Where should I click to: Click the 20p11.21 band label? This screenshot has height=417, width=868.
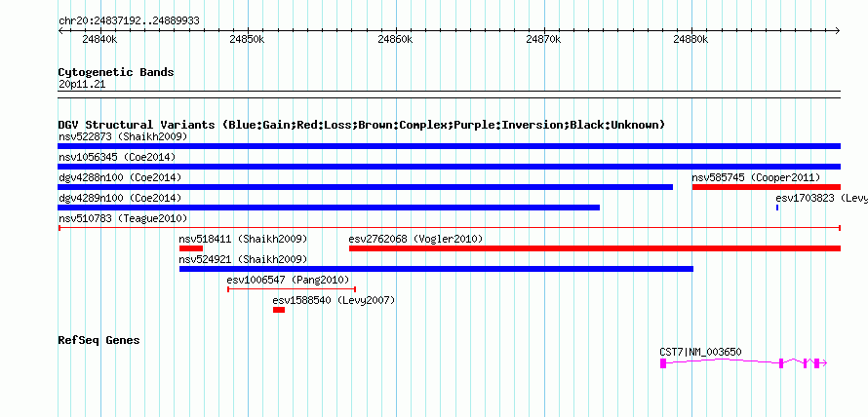point(82,85)
